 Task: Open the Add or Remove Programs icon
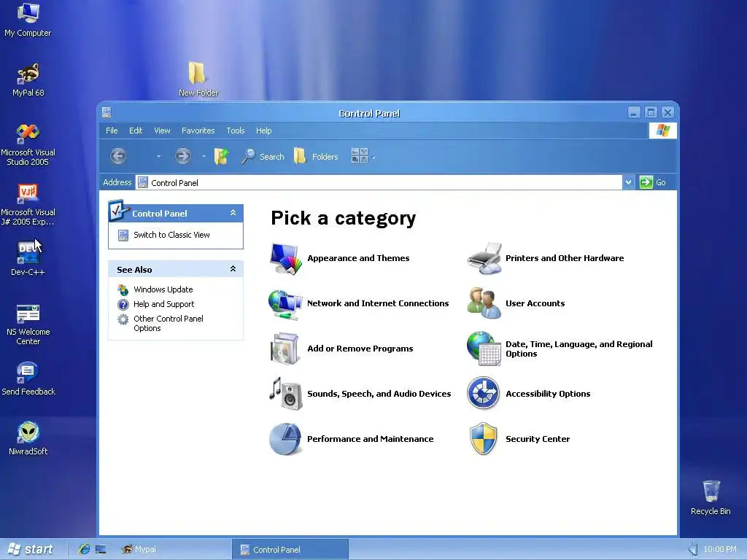285,349
